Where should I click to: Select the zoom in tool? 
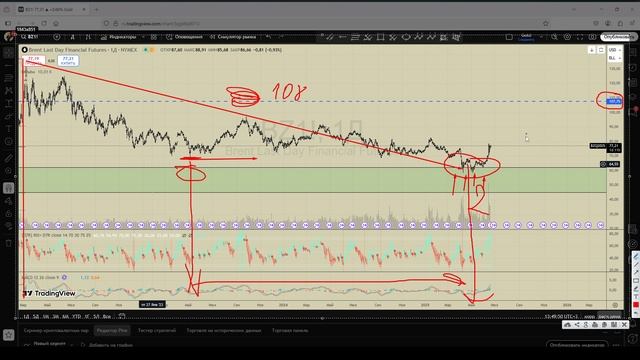tap(9, 171)
